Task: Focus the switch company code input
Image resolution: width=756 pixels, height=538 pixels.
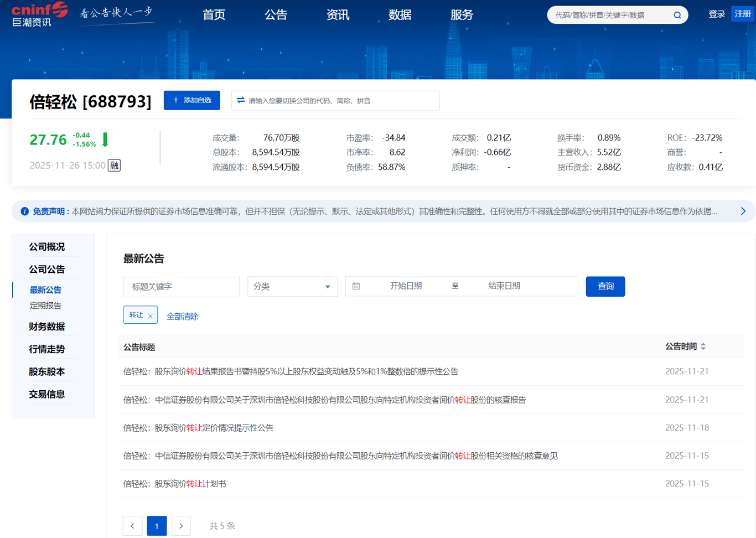Action: (x=335, y=101)
